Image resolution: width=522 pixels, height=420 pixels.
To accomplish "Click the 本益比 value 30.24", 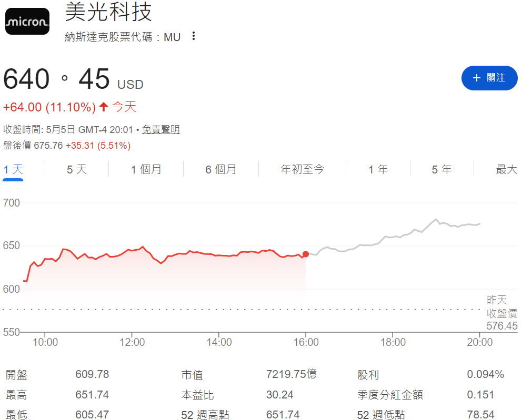I will click(x=279, y=395).
